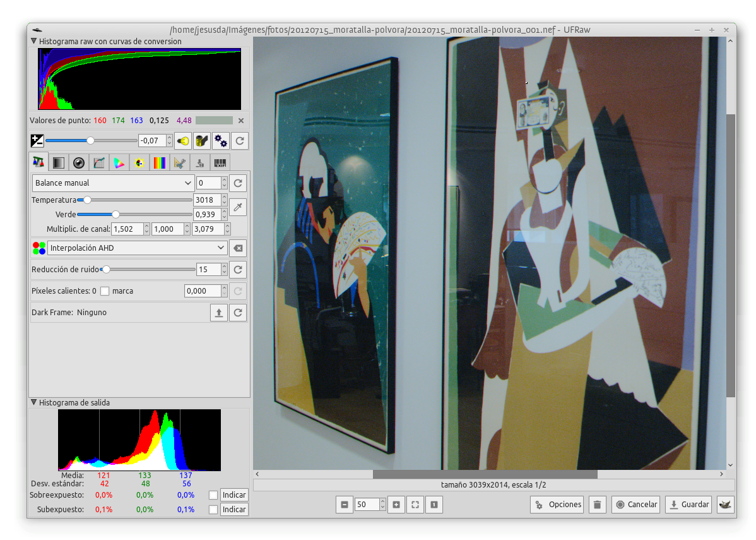Viewport: 756px width, 540px height.
Task: Click the film roll clipping icon
Action: pos(202,140)
